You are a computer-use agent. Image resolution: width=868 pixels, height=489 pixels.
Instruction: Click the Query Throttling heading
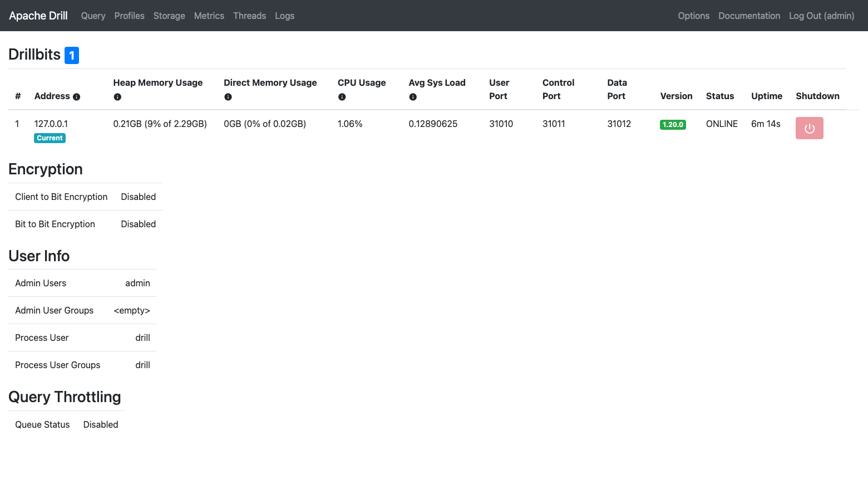tap(65, 397)
